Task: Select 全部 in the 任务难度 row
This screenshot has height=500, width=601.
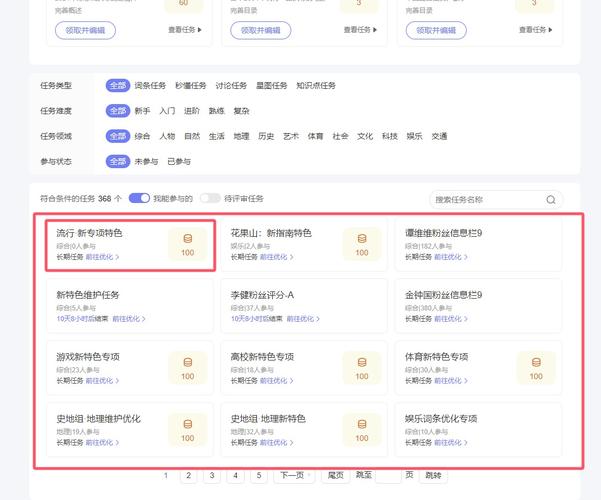Action: 118,111
